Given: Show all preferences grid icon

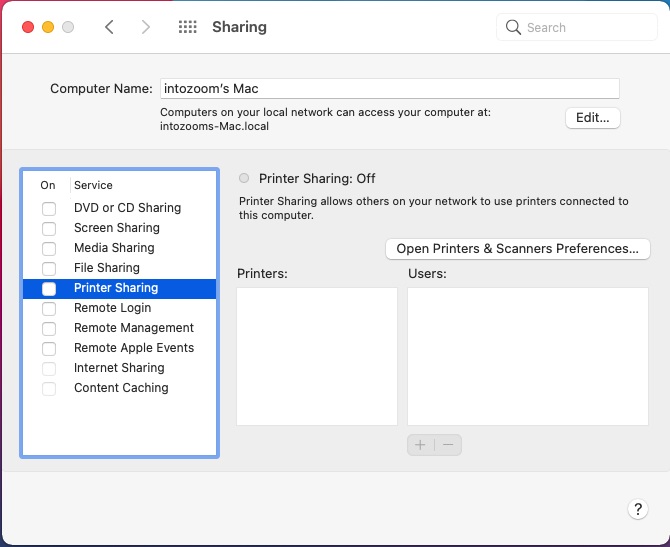Looking at the screenshot, I should (187, 27).
